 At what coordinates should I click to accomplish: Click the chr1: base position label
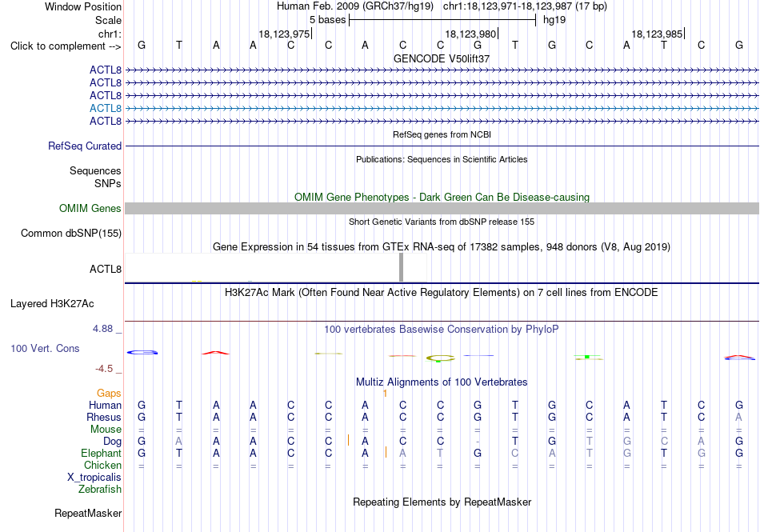click(x=110, y=34)
